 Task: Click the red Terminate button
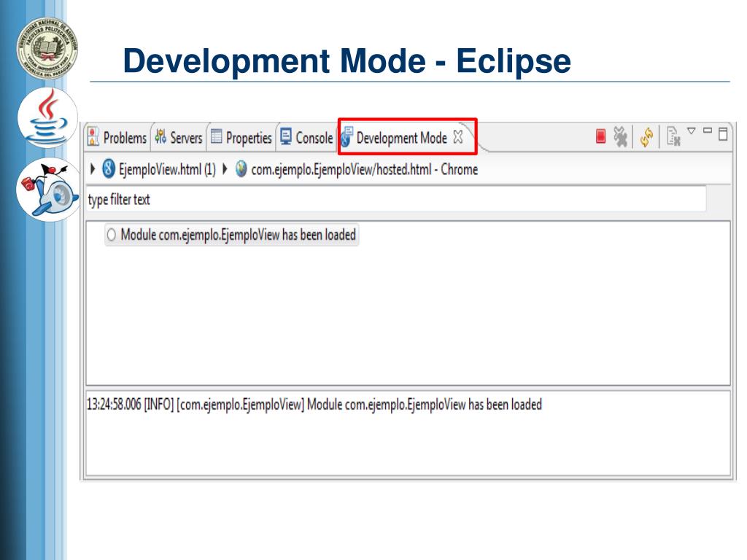[601, 136]
